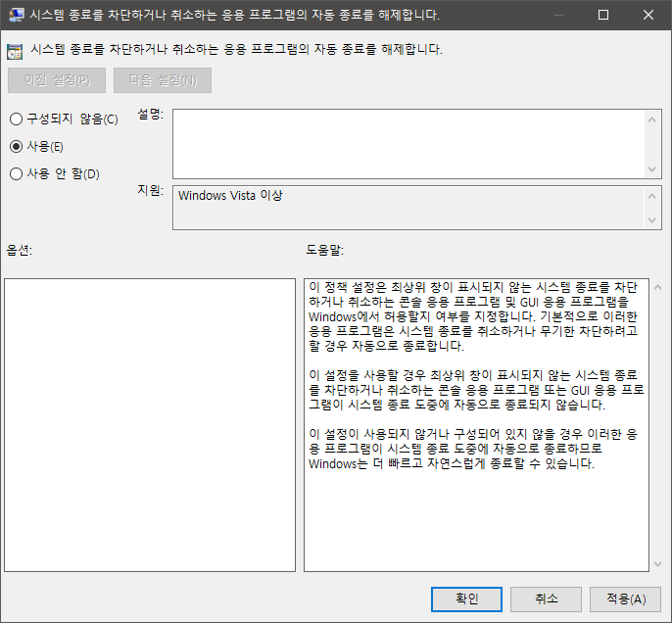This screenshot has height=623, width=672.
Task: Click the 지원 box scroll up arrow
Action: pyautogui.click(x=651, y=196)
